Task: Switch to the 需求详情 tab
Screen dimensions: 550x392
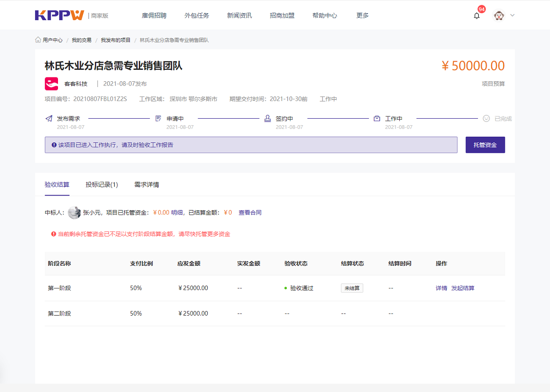Action: [x=147, y=185]
